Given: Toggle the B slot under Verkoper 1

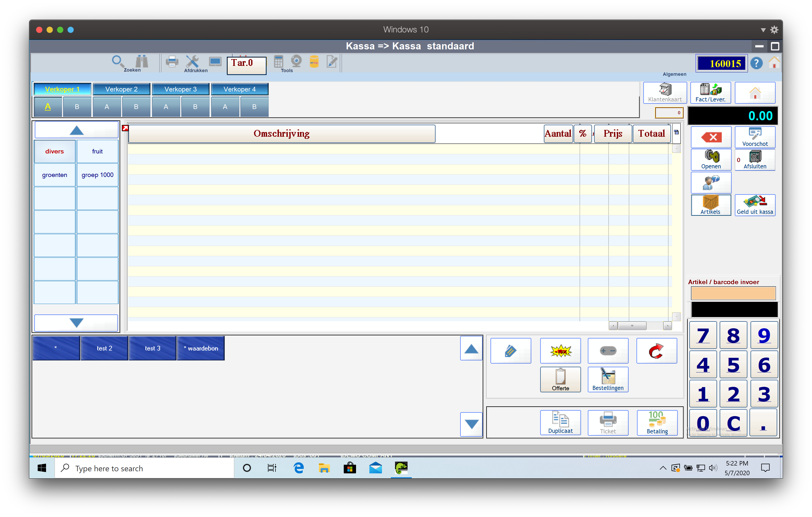Looking at the screenshot, I should 77,107.
